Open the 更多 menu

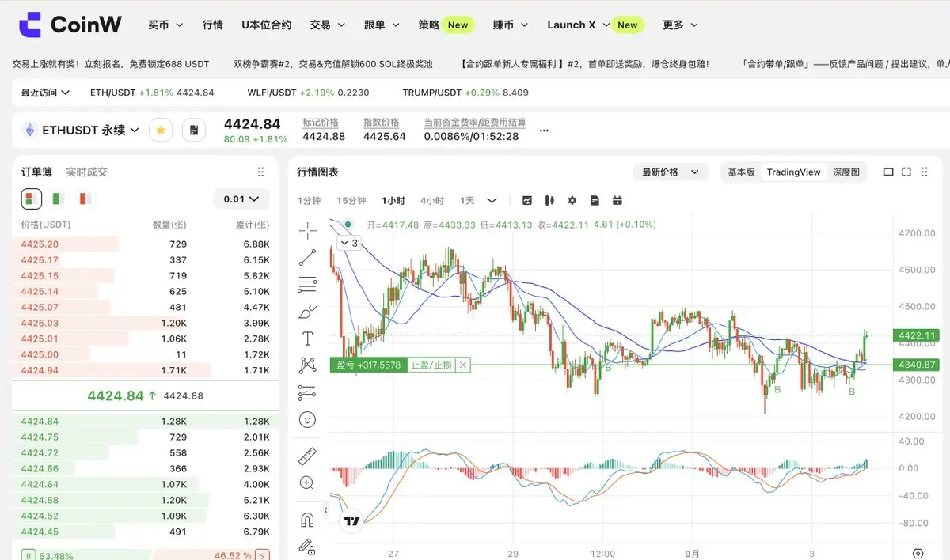(680, 25)
